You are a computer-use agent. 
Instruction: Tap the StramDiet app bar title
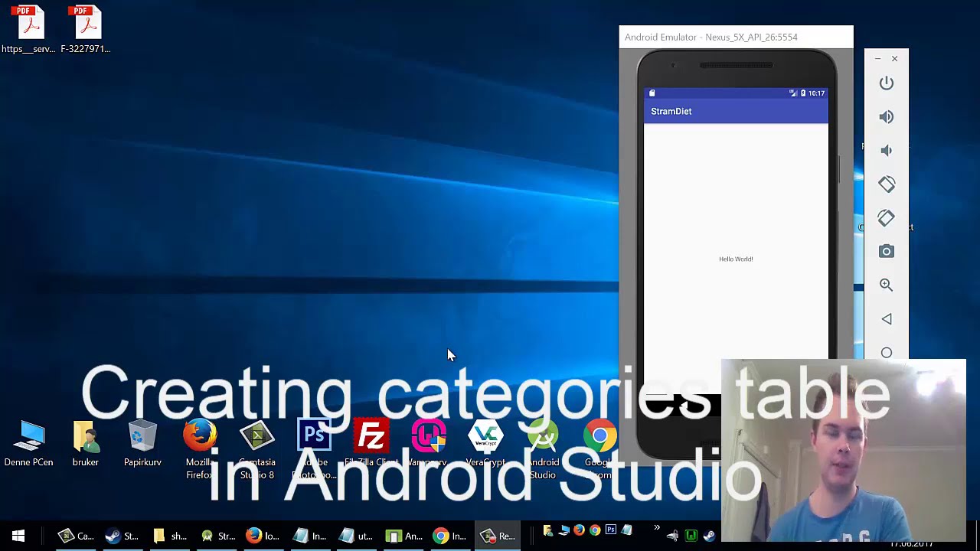click(x=671, y=112)
